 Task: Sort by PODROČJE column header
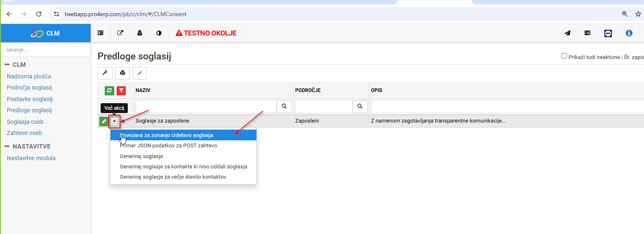click(308, 90)
